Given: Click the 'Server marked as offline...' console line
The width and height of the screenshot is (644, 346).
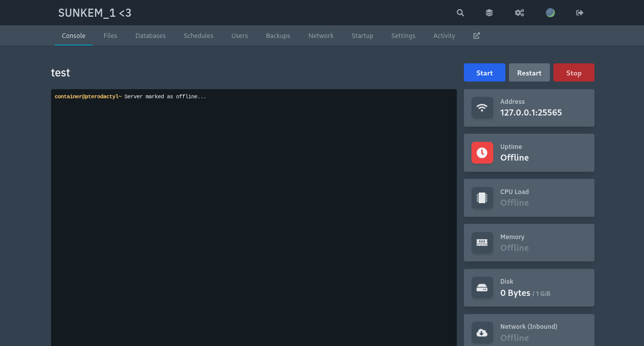Looking at the screenshot, I should coord(165,96).
